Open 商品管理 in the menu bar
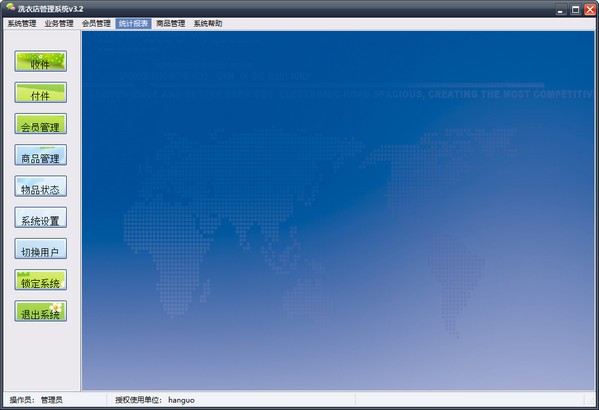 pyautogui.click(x=171, y=24)
